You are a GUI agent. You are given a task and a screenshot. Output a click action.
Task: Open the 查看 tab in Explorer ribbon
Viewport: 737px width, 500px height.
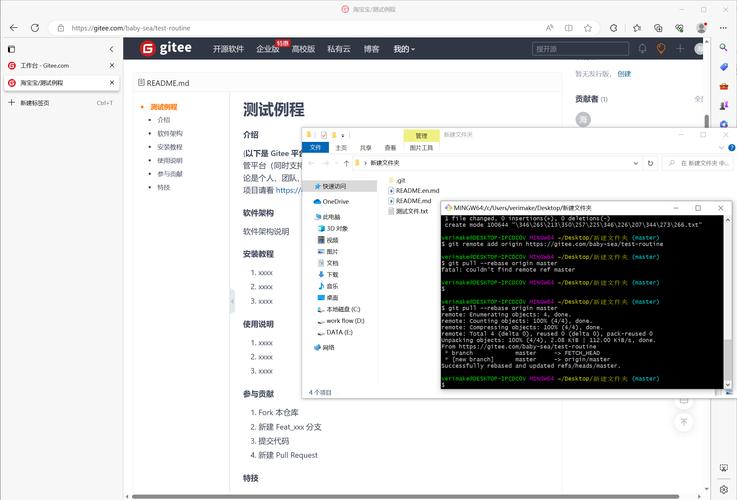coord(390,148)
